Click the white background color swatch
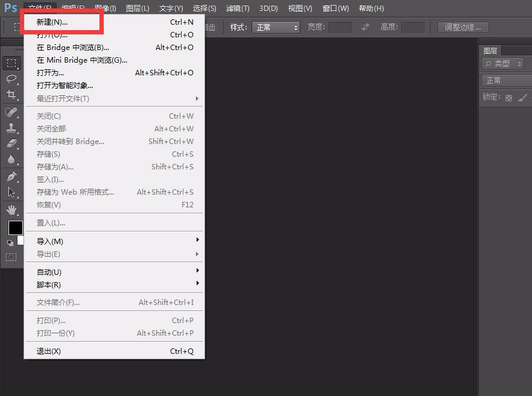Screen dimensions: 532x396 (21, 240)
